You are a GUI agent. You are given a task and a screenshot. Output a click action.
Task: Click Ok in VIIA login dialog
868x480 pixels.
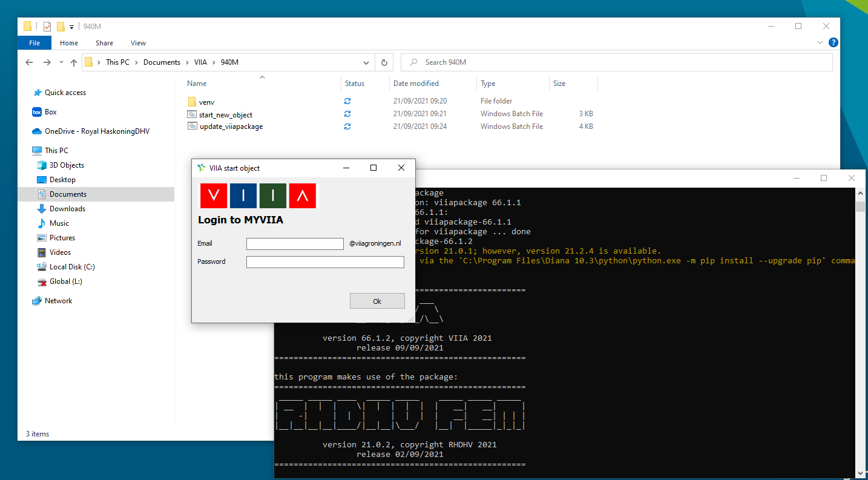[x=377, y=301]
